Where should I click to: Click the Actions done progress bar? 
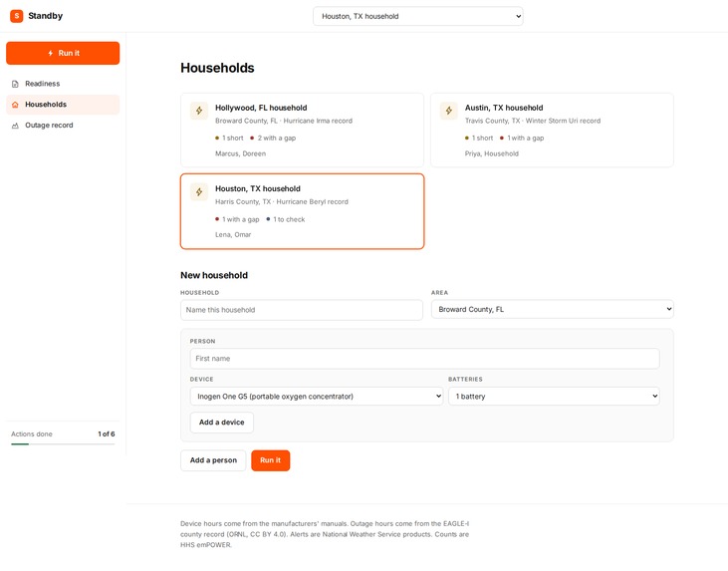63,444
